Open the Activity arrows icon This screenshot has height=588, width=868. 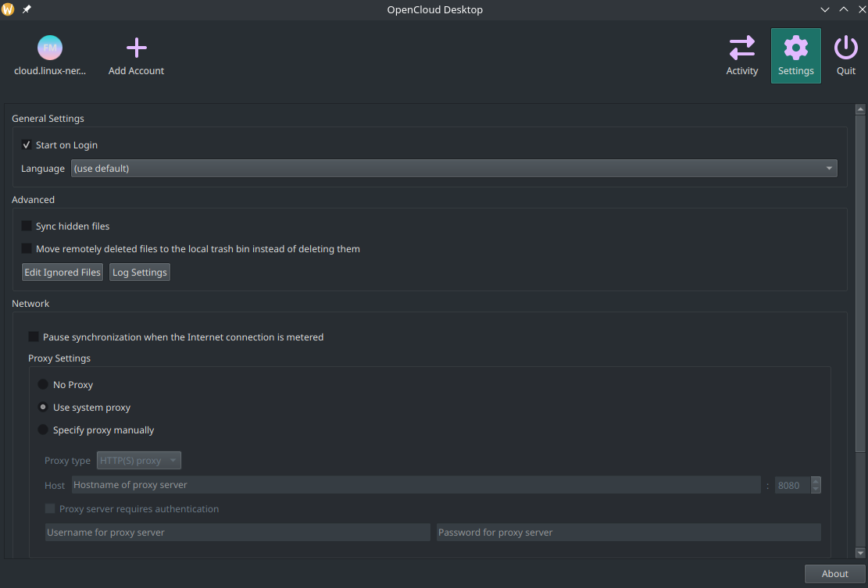(741, 48)
